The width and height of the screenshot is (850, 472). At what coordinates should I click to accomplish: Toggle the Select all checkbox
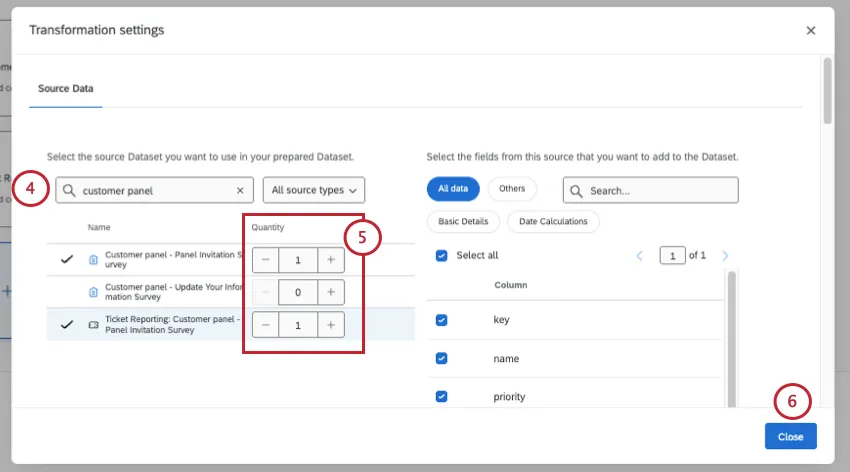point(441,255)
